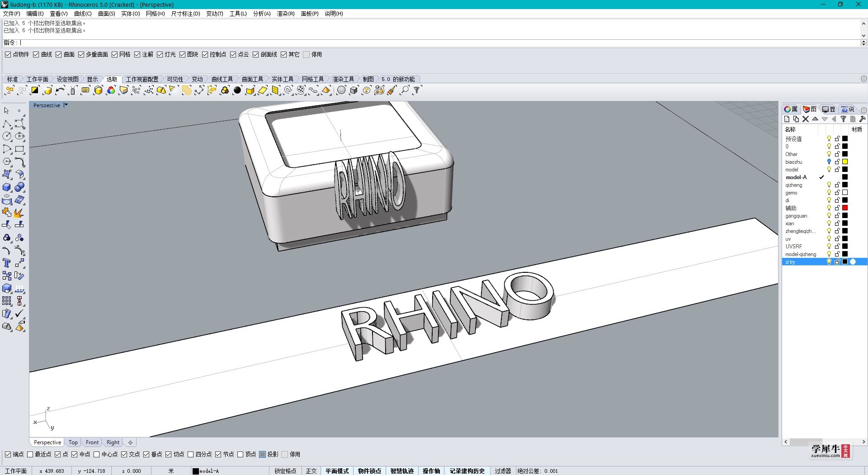The height and width of the screenshot is (475, 868).
Task: Click the pointer arrow tool icon
Action: (7, 111)
